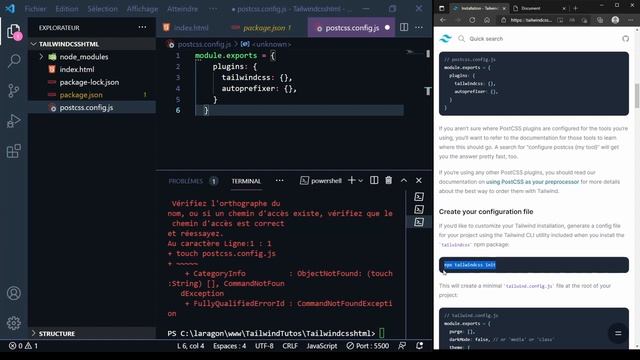Select postcss.config.js in the explorer
Viewport: 640px width, 360px height.
[92, 107]
